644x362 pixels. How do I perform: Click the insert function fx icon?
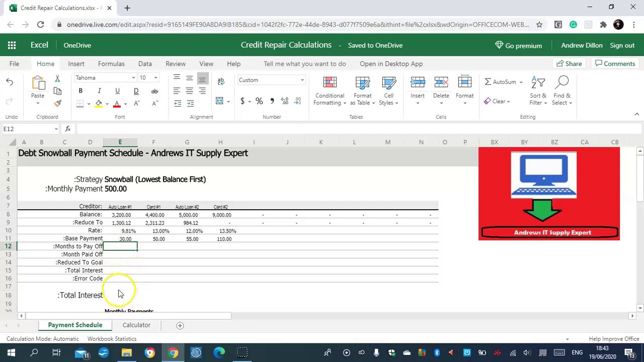coord(68,129)
